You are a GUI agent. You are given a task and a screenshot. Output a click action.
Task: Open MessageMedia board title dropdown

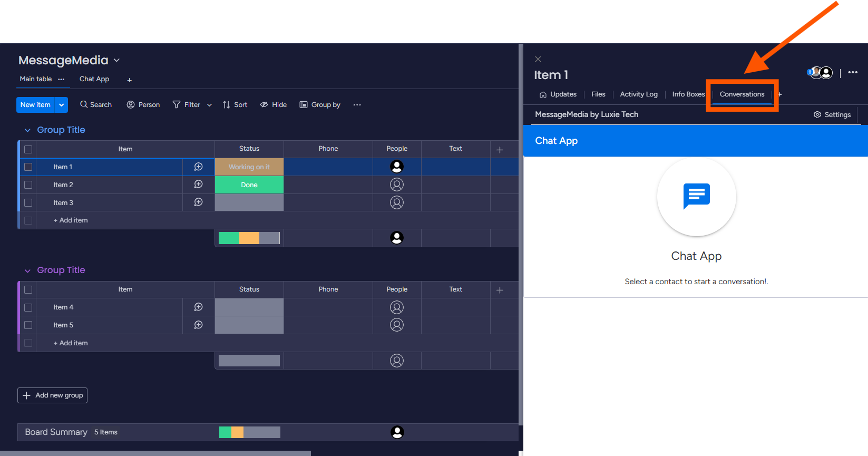116,61
